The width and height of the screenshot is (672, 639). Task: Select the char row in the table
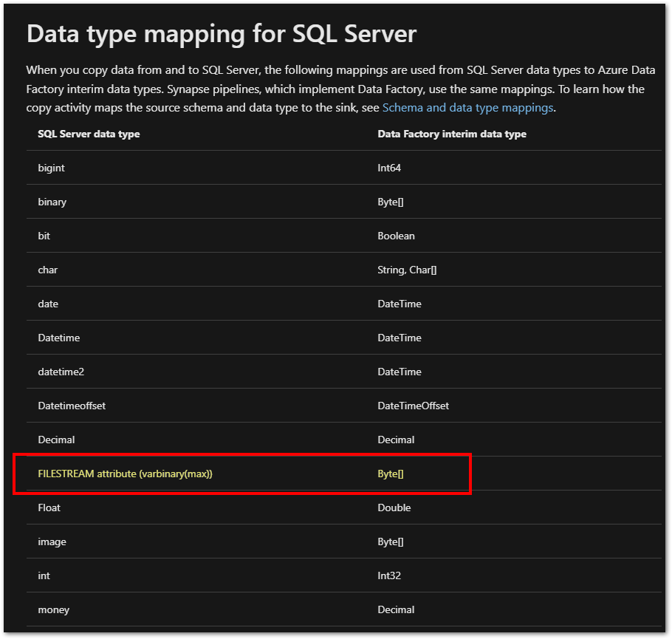coord(48,270)
